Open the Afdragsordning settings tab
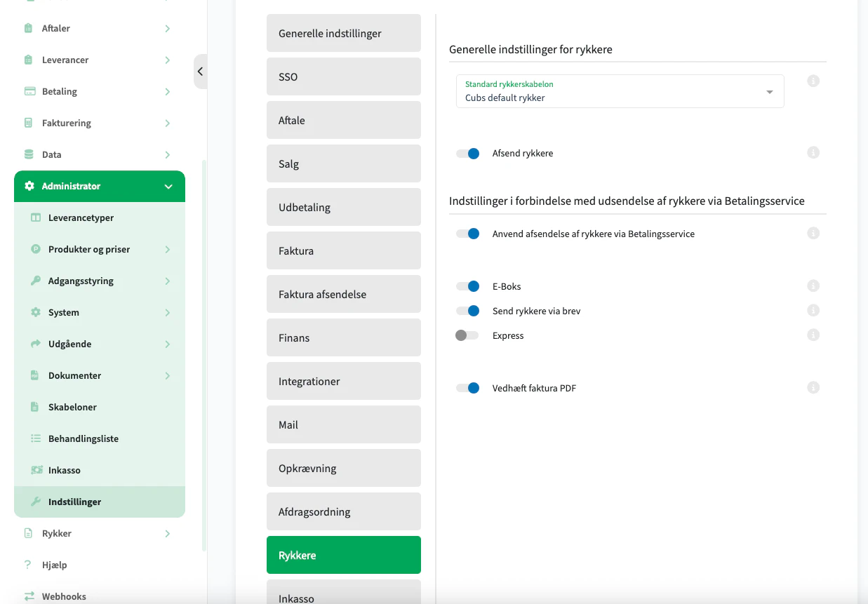The image size is (868, 604). pyautogui.click(x=343, y=512)
